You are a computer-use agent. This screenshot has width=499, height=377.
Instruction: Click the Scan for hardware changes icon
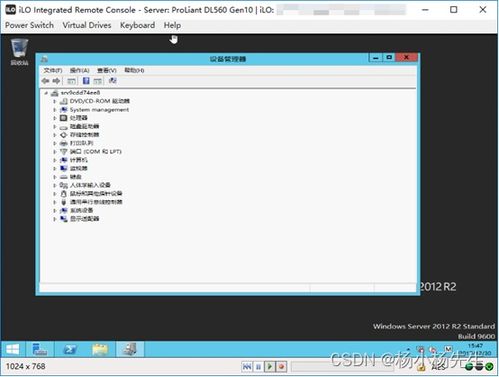click(113, 81)
